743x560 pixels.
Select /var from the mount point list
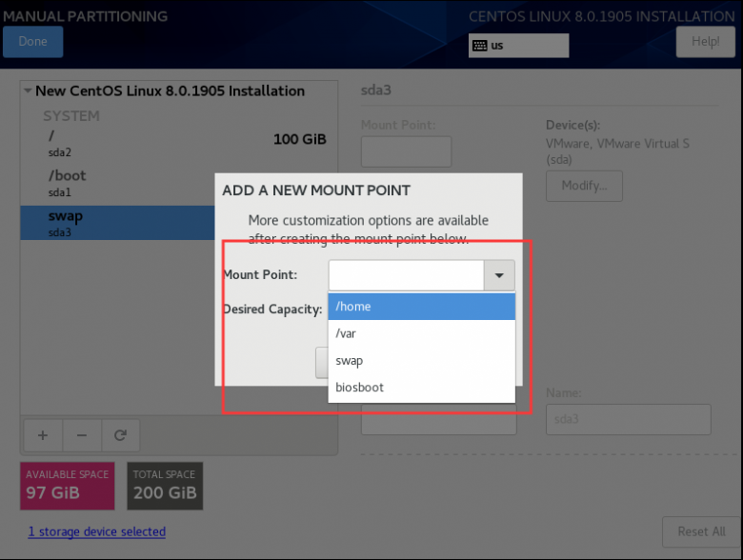pyautogui.click(x=421, y=333)
